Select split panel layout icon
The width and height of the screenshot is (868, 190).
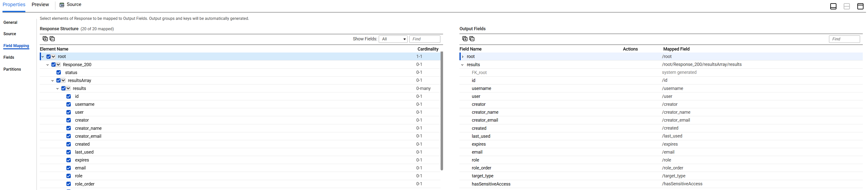pos(847,6)
